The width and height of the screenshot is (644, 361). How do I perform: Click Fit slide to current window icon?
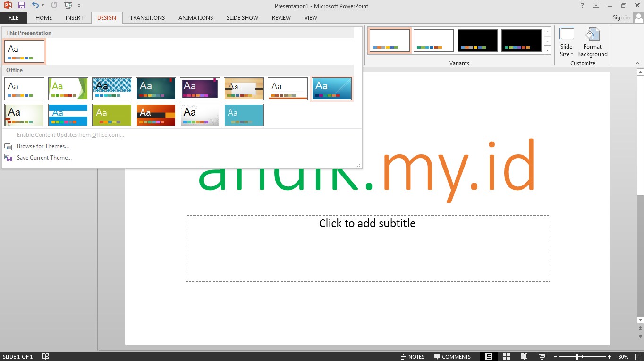point(637,357)
